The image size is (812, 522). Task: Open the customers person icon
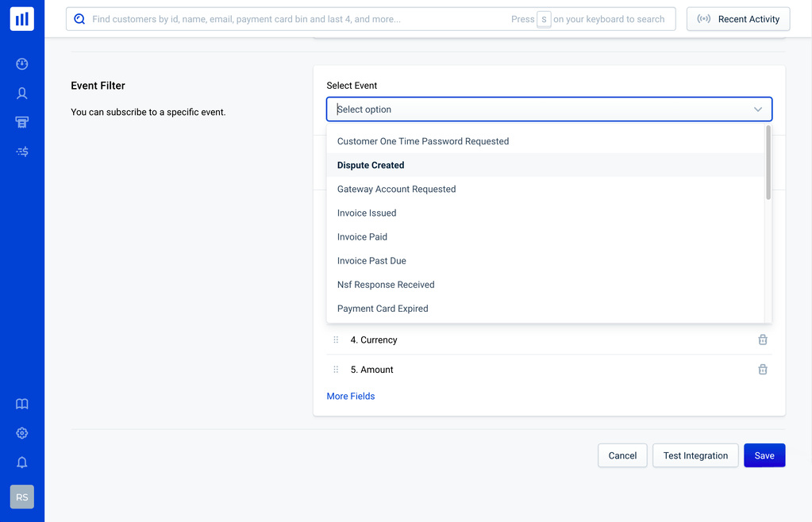pos(22,94)
